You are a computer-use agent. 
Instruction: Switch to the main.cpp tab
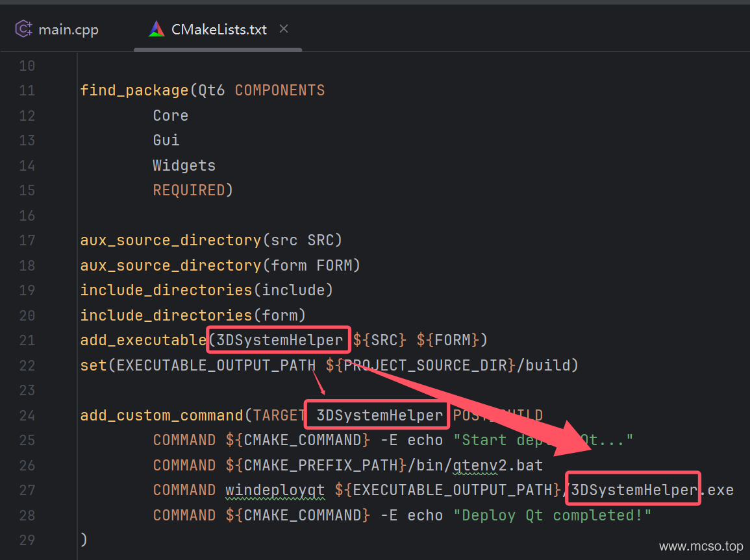tap(57, 30)
